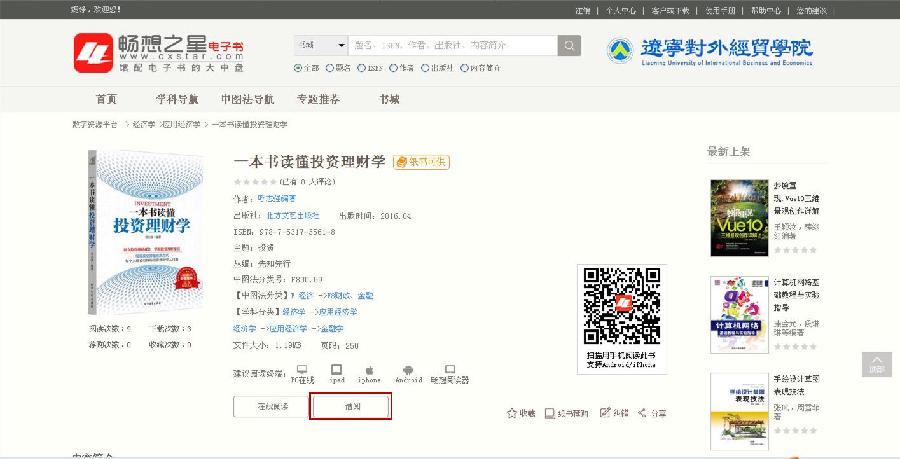Click the first top-bar link before 个人中心
Viewport: 900px width, 459px height.
point(583,10)
